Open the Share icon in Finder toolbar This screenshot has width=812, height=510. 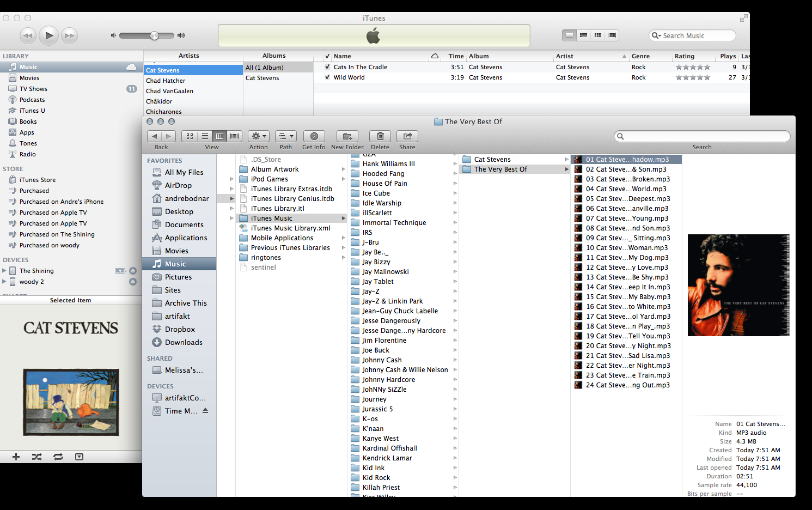tap(407, 137)
